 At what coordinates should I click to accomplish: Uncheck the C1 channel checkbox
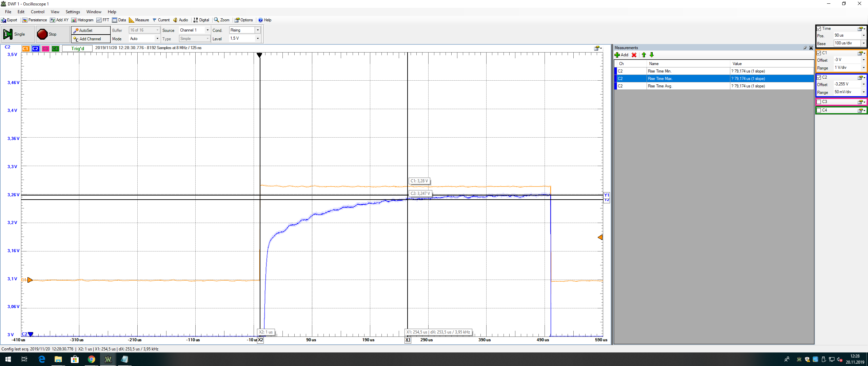tap(819, 53)
